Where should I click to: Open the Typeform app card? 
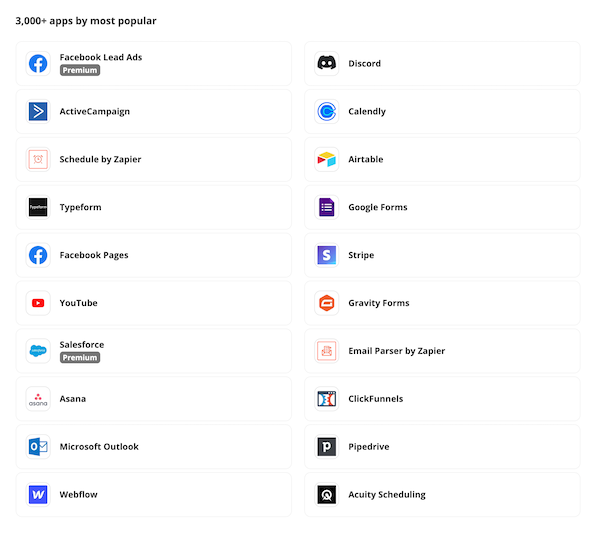[x=153, y=208]
